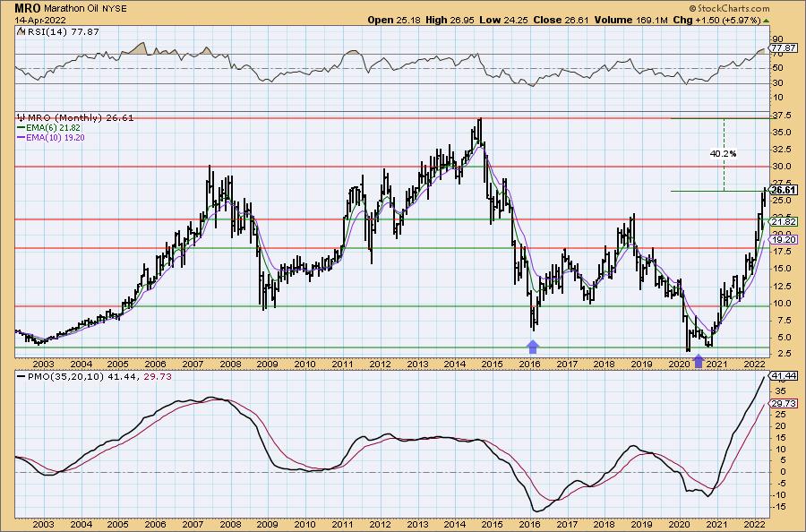Click the 12.5 price axis label
This screenshot has height=532, width=806.
click(781, 286)
